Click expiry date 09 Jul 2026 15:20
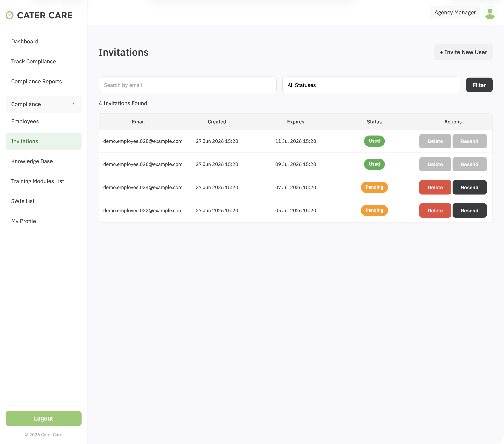The image size is (504, 444). [295, 164]
